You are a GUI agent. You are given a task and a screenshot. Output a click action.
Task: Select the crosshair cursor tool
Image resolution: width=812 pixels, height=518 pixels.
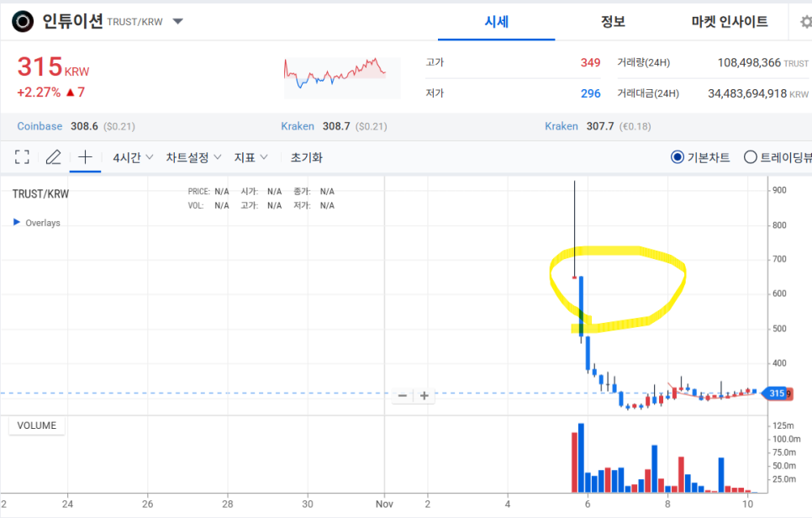[85, 157]
